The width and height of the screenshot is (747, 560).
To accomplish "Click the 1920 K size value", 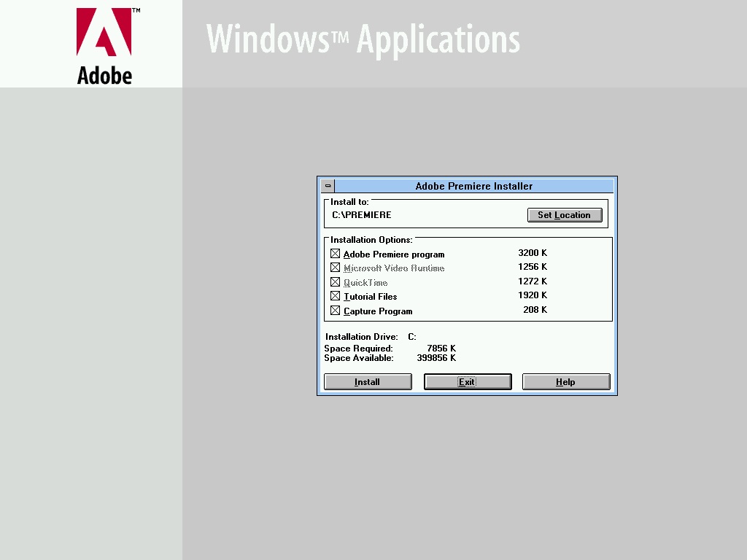I will (x=532, y=295).
